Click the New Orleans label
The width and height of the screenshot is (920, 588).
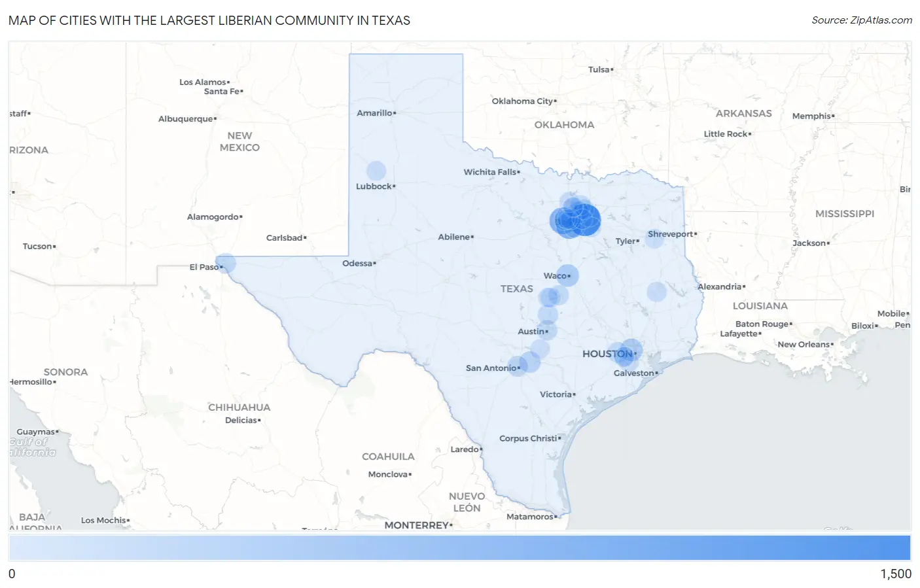[x=804, y=345]
